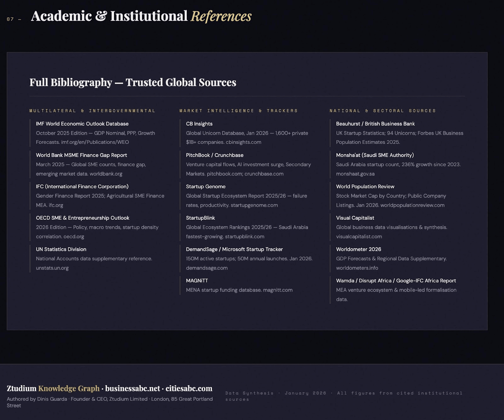The width and height of the screenshot is (504, 420).
Task: Click the IMF World Economic Outlook Database entry
Action: click(82, 124)
